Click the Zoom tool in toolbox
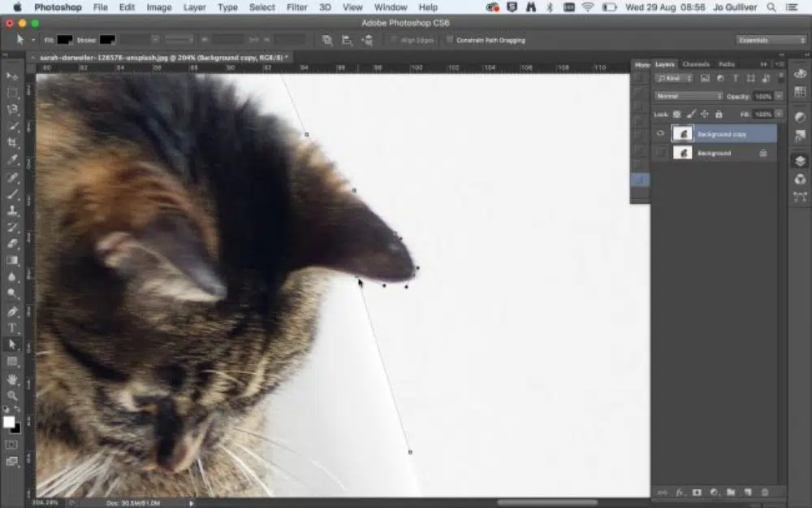This screenshot has height=508, width=812. click(12, 396)
